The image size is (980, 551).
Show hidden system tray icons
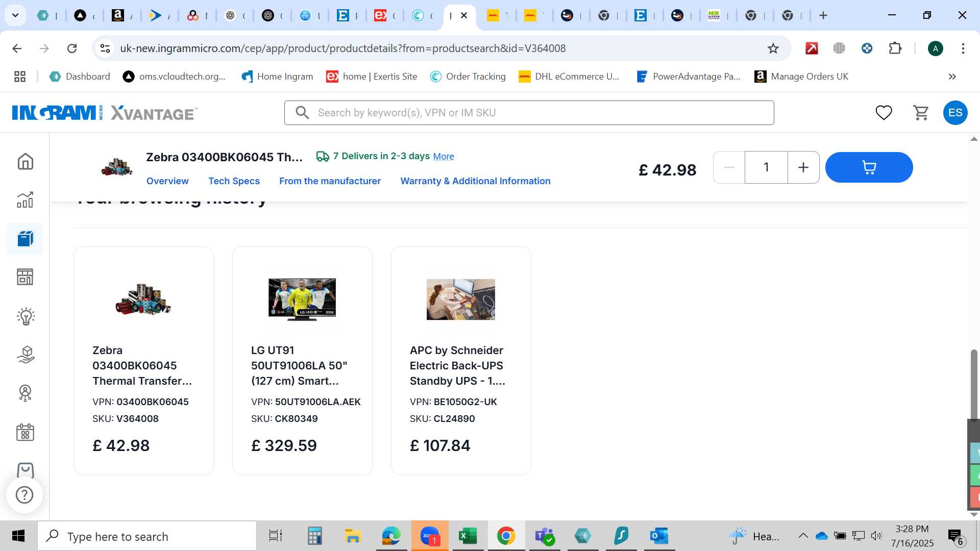[803, 536]
